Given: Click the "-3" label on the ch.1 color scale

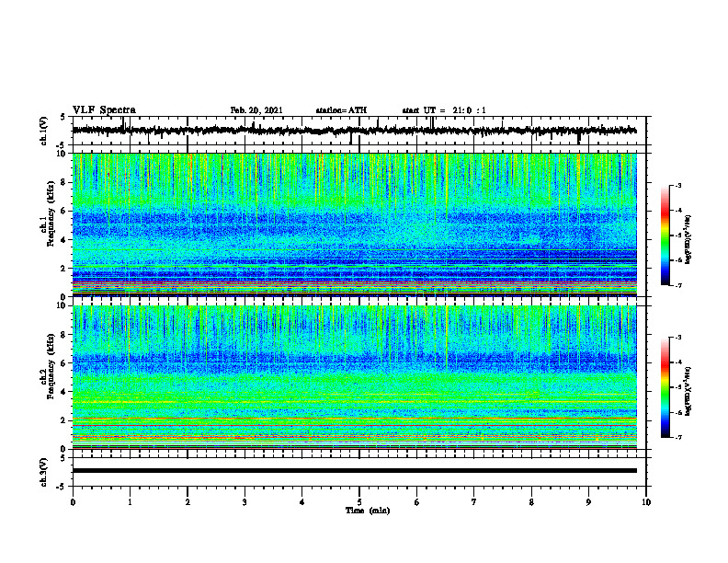Looking at the screenshot, I should click(x=678, y=185).
